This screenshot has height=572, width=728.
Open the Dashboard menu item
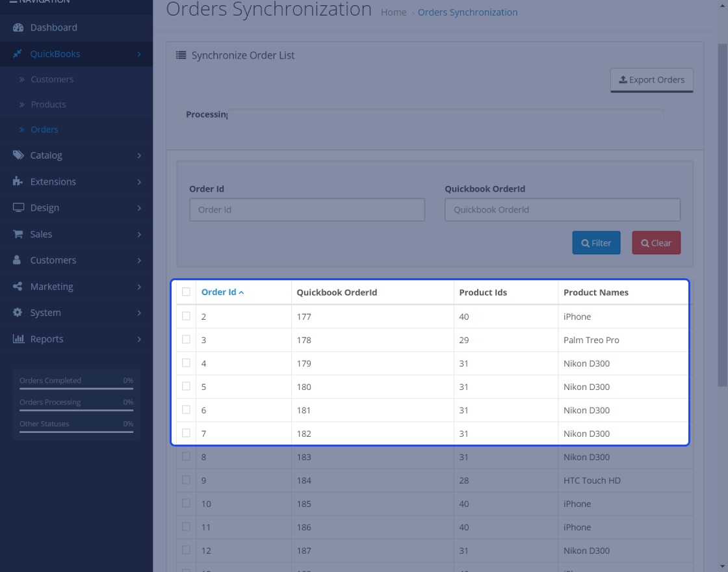76,27
